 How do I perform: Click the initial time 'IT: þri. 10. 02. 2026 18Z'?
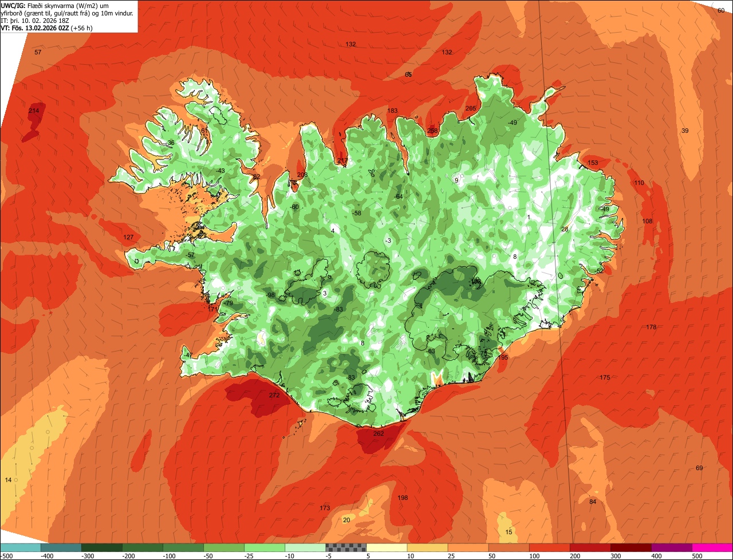[36, 20]
